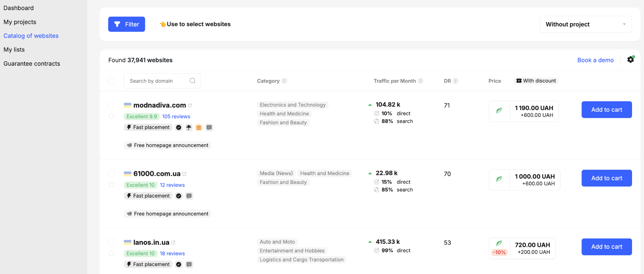Image resolution: width=644 pixels, height=274 pixels.
Task: Check the box for lanos.in.ua
Action: 112,242
